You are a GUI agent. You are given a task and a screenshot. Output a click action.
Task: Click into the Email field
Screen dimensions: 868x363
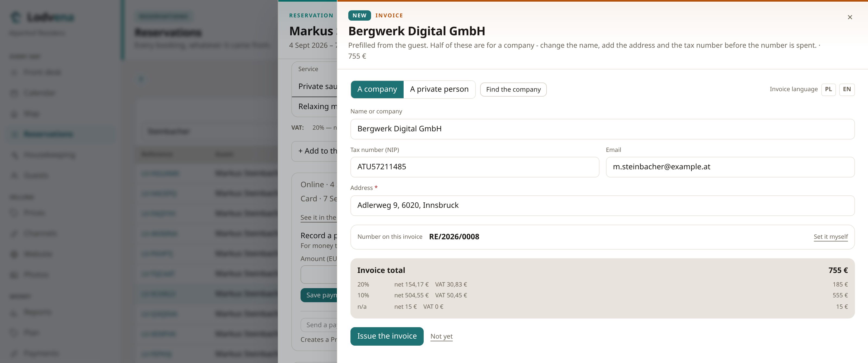[x=730, y=167]
